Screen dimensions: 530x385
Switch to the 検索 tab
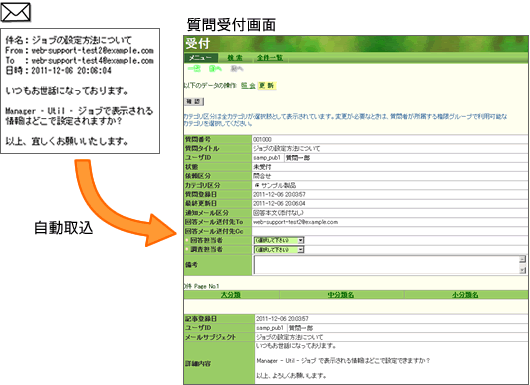click(235, 58)
